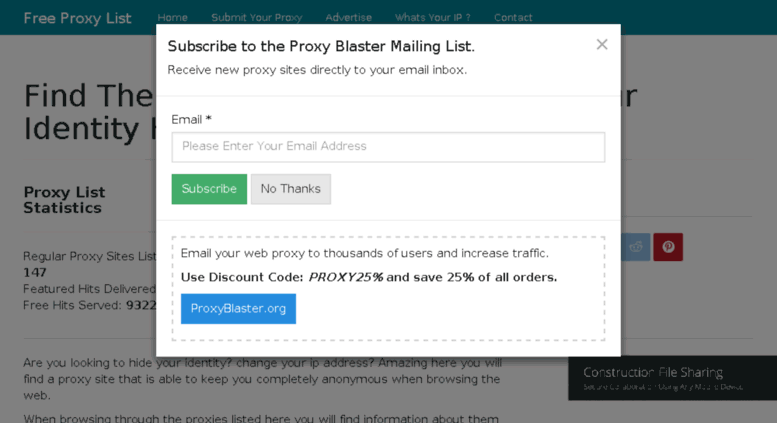
Task: Close the mailing list popup with X
Action: tap(602, 45)
